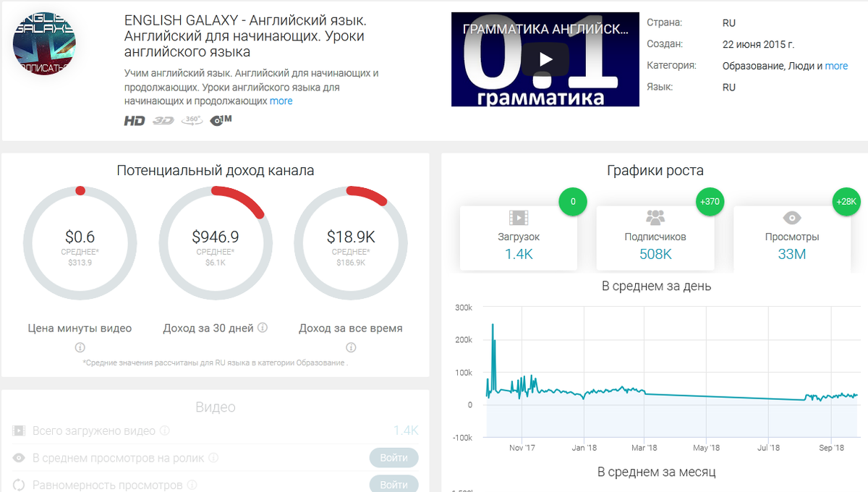Image resolution: width=868 pixels, height=492 pixels.
Task: Click the Потенциальный доход канала heading
Action: [216, 171]
